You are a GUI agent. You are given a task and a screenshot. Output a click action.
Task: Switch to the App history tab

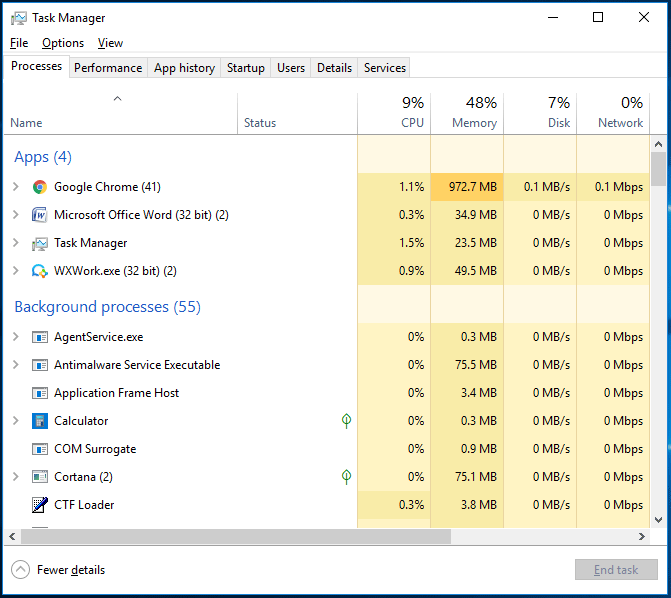(184, 68)
